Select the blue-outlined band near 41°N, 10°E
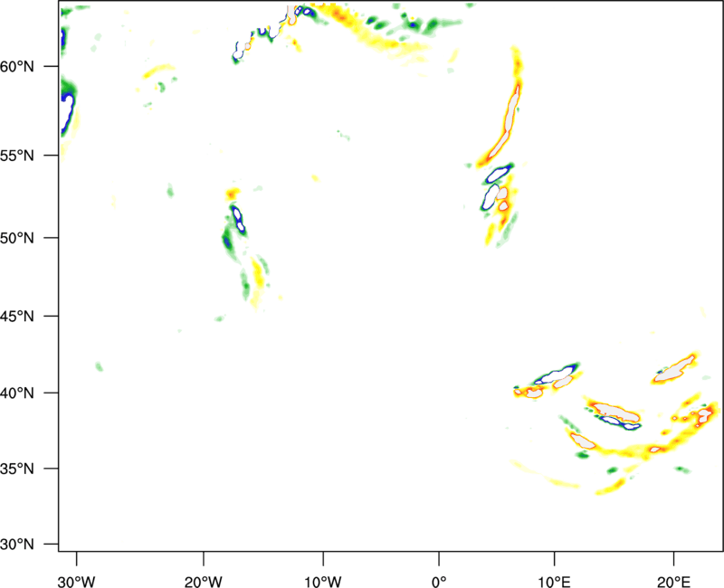724x588 pixels. point(557,373)
